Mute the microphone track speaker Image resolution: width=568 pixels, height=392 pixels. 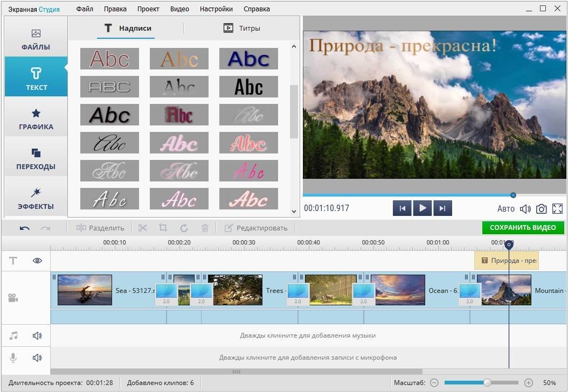coord(37,358)
